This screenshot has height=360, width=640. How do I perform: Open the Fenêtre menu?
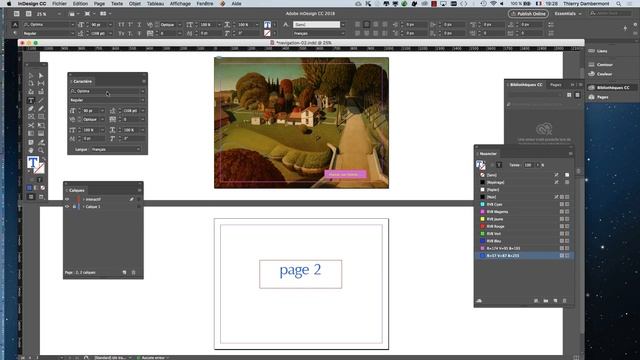[x=204, y=3]
